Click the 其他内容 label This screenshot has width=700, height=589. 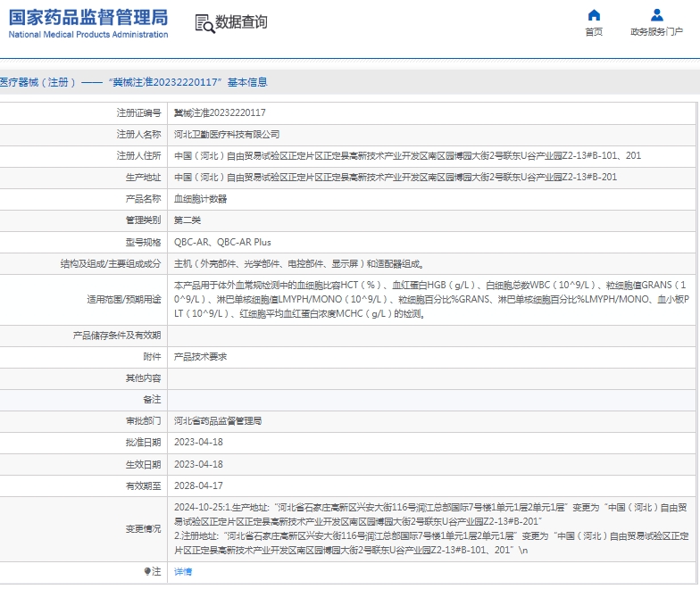point(143,378)
